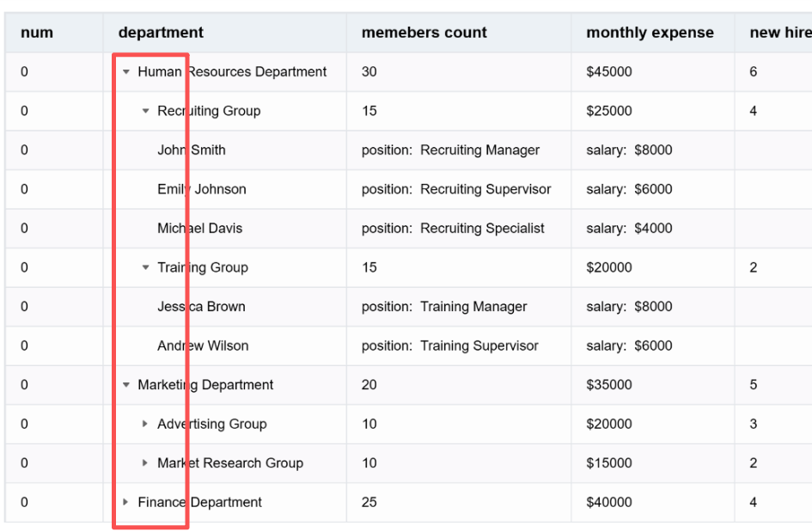Click the Training Supervisor position cell

[450, 345]
